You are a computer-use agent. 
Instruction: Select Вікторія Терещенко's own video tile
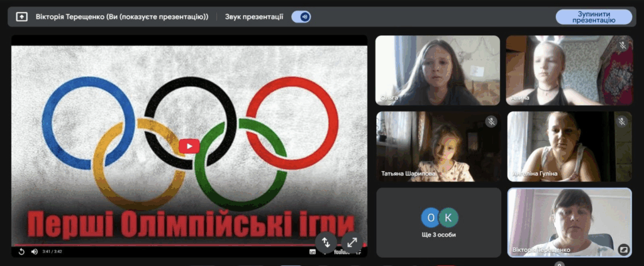[570, 223]
